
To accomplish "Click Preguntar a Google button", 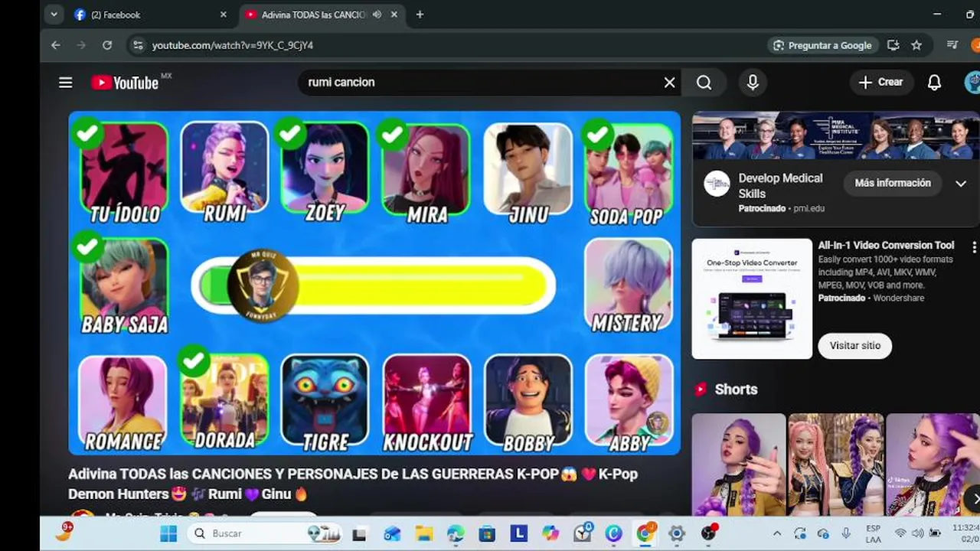I will tap(822, 45).
